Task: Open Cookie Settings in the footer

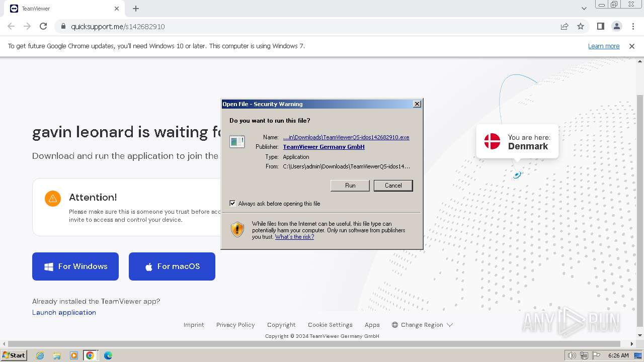Action: 330,325
